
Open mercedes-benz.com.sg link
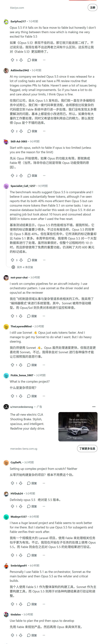[24, 449]
